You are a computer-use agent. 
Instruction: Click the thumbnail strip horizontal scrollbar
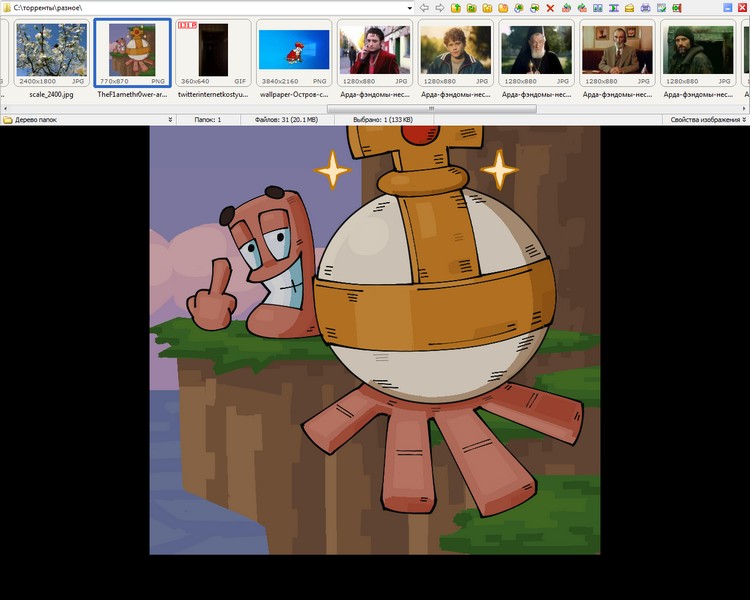(x=431, y=109)
